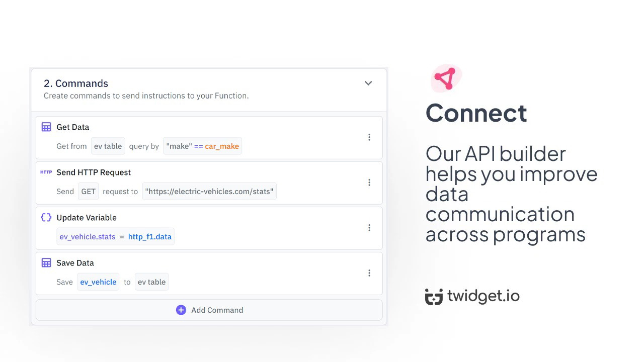Collapse the Commands section chevron
644x362 pixels.
pos(368,83)
